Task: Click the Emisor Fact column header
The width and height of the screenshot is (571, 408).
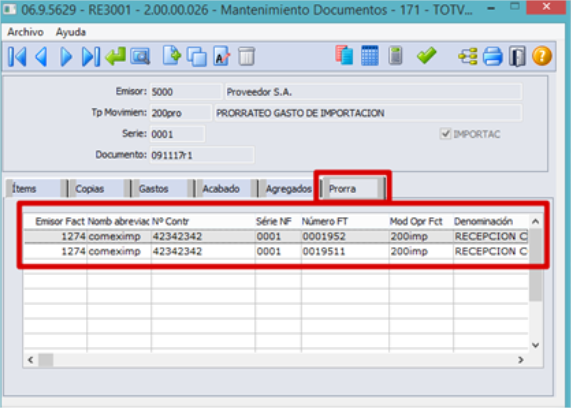Action: point(55,221)
